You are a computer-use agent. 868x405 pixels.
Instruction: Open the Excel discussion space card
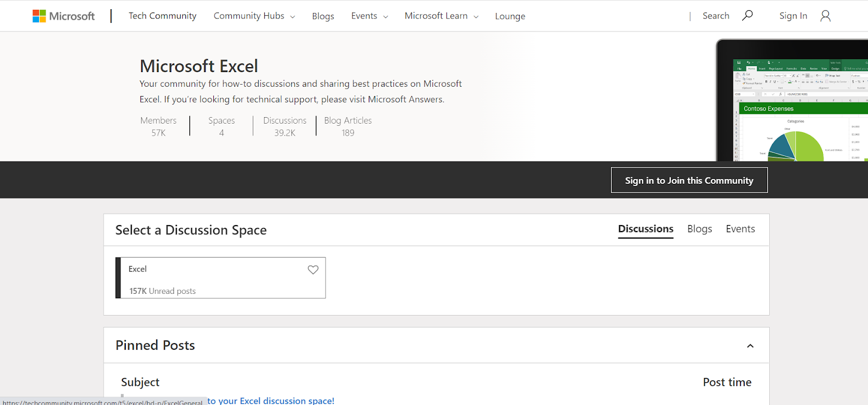(221, 278)
